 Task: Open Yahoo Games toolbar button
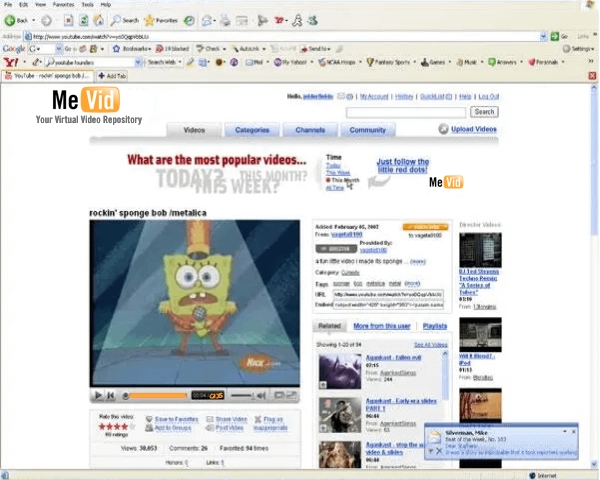[x=433, y=62]
